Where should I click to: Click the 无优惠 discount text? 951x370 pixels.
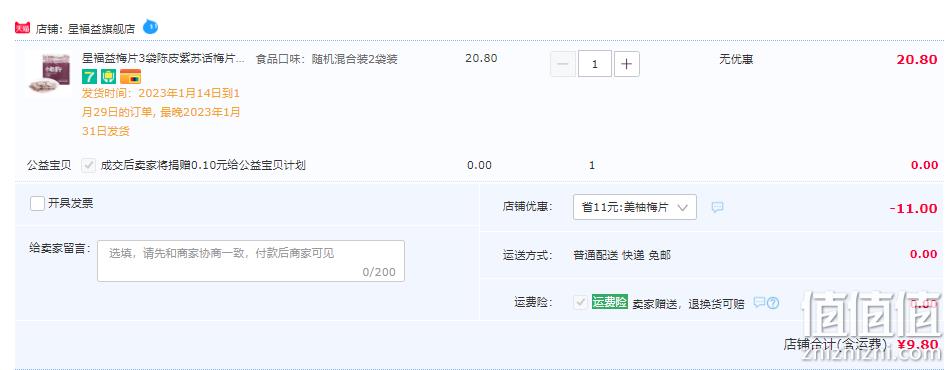tap(736, 59)
